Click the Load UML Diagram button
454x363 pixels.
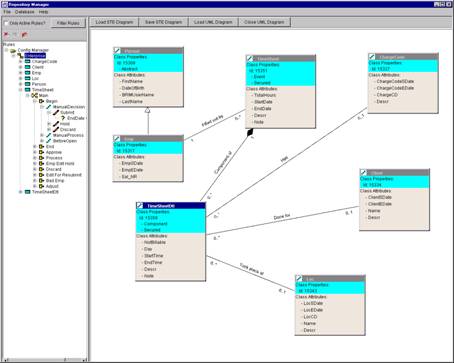(213, 22)
